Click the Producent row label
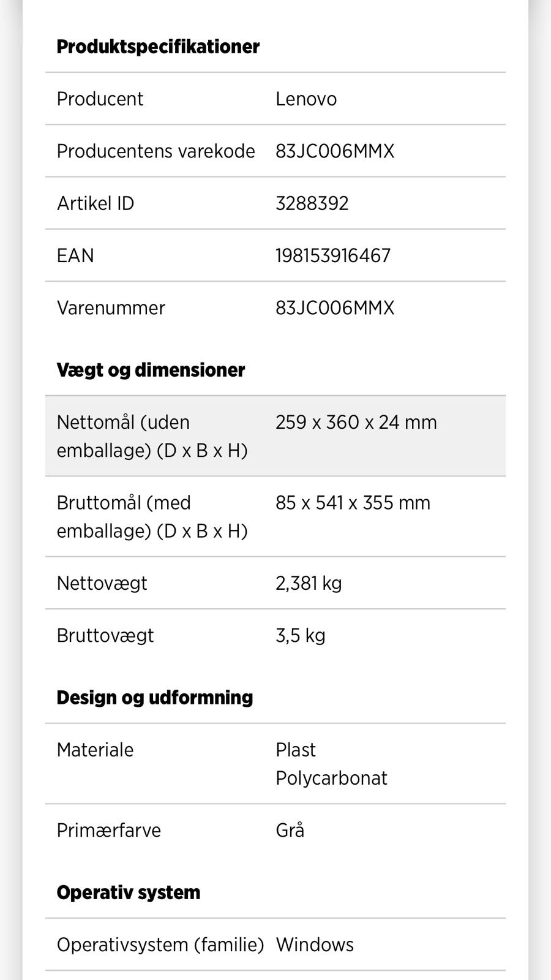This screenshot has height=980, width=551. pos(100,99)
